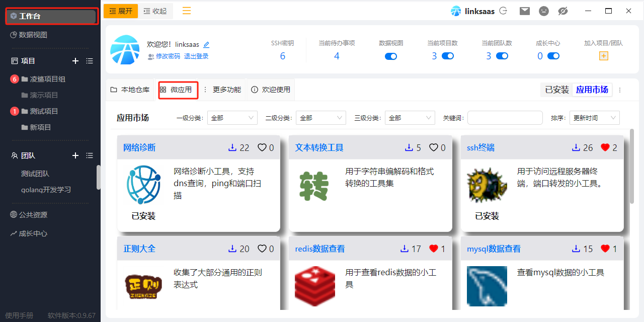Click the 关键词 search input field
Viewport: 644px width, 322px height.
[505, 118]
